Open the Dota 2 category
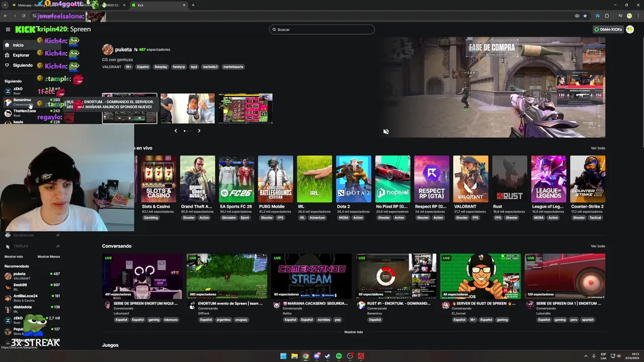The width and height of the screenshot is (644, 362). [x=354, y=179]
